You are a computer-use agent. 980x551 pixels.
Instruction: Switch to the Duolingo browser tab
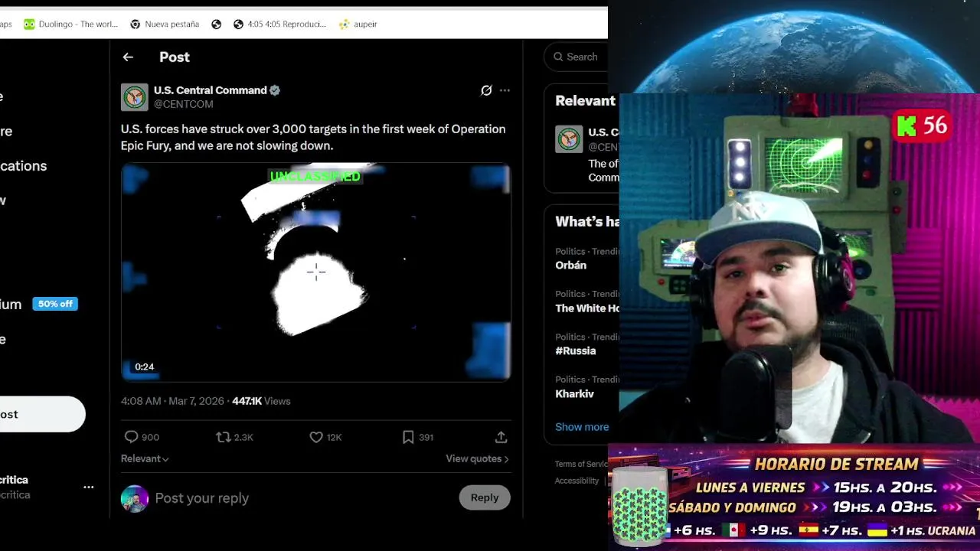click(x=70, y=24)
